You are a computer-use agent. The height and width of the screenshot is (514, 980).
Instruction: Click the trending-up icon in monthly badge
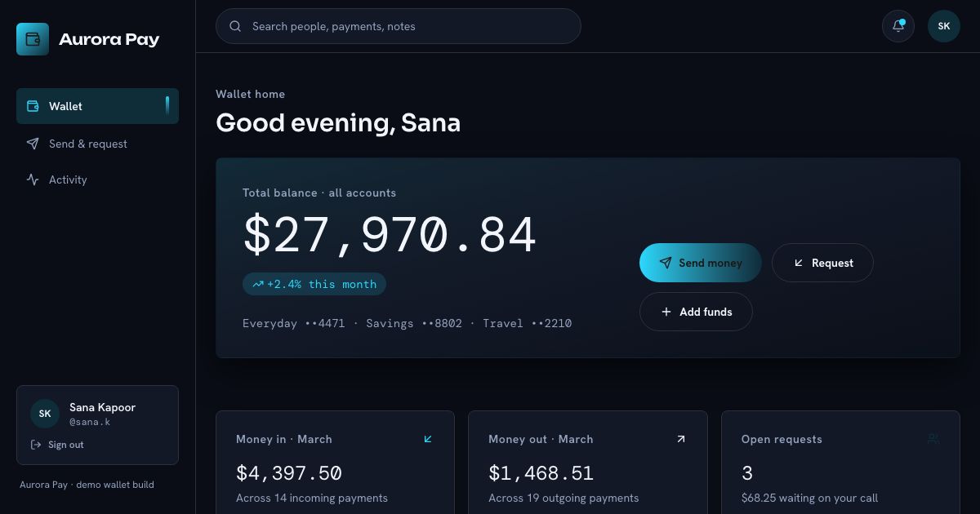click(x=257, y=284)
